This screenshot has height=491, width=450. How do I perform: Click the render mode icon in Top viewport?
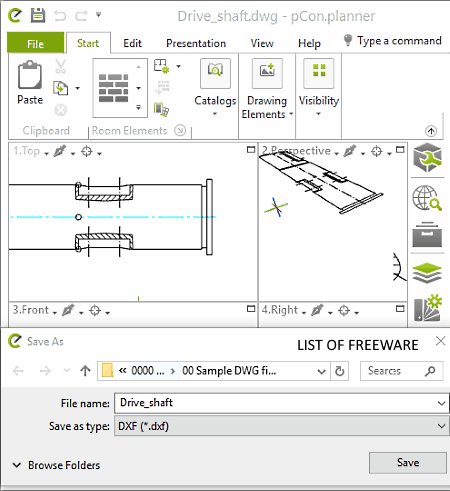(x=60, y=151)
